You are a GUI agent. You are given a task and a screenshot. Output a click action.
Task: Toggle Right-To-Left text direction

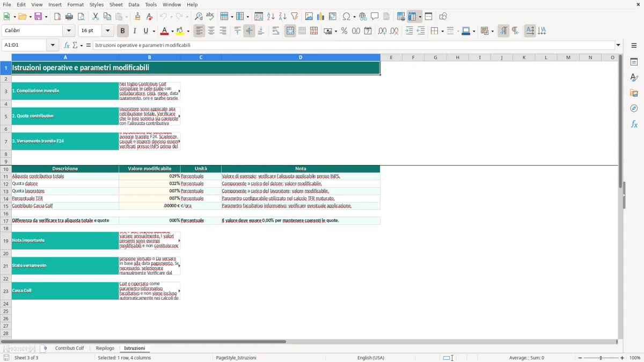[515, 31]
